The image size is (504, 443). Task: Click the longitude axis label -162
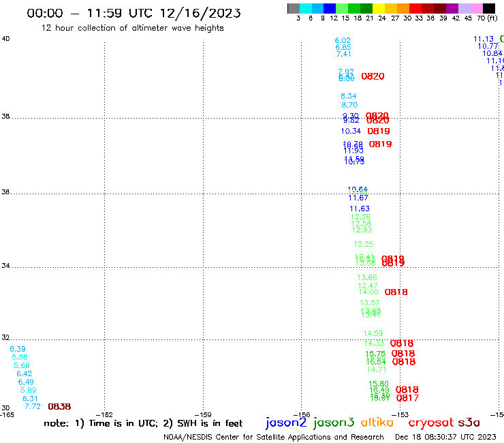[x=104, y=414]
